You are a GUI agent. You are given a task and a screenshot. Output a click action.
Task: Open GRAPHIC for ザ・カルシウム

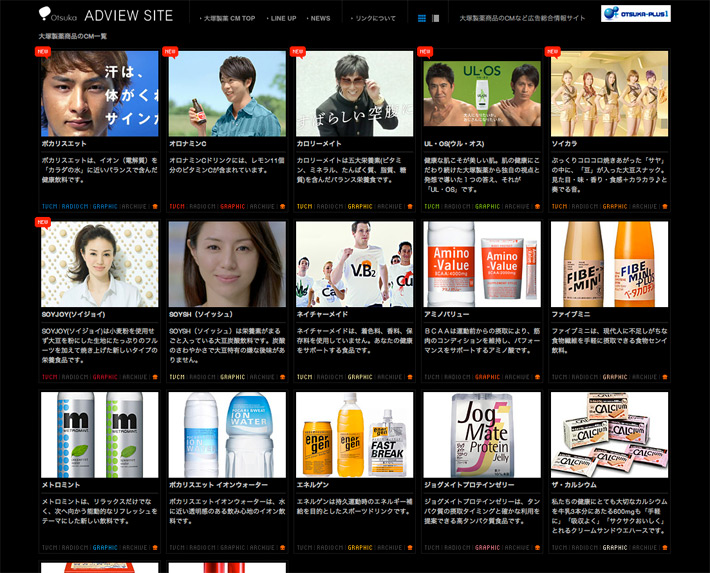click(x=615, y=548)
